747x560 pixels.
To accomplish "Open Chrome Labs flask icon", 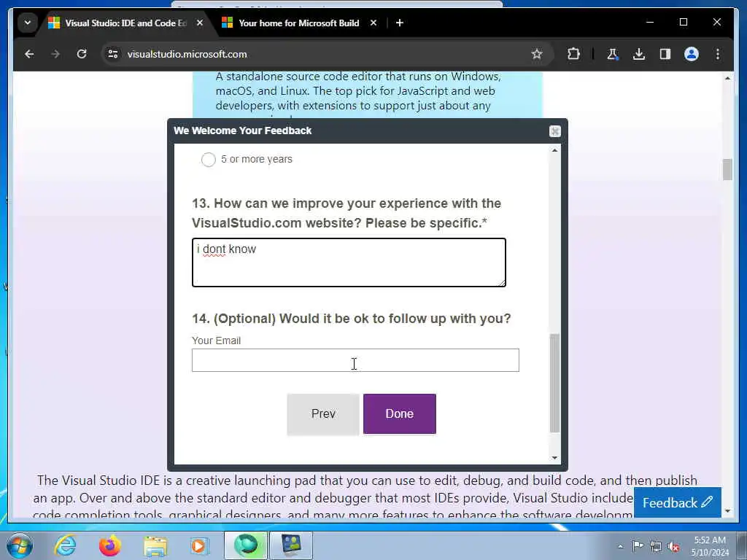I will [613, 54].
